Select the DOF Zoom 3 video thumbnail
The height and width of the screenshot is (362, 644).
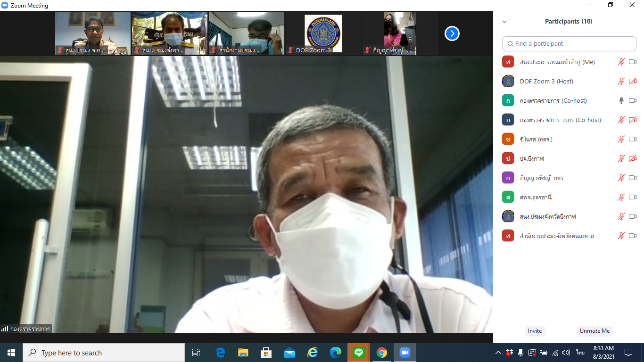tap(323, 33)
